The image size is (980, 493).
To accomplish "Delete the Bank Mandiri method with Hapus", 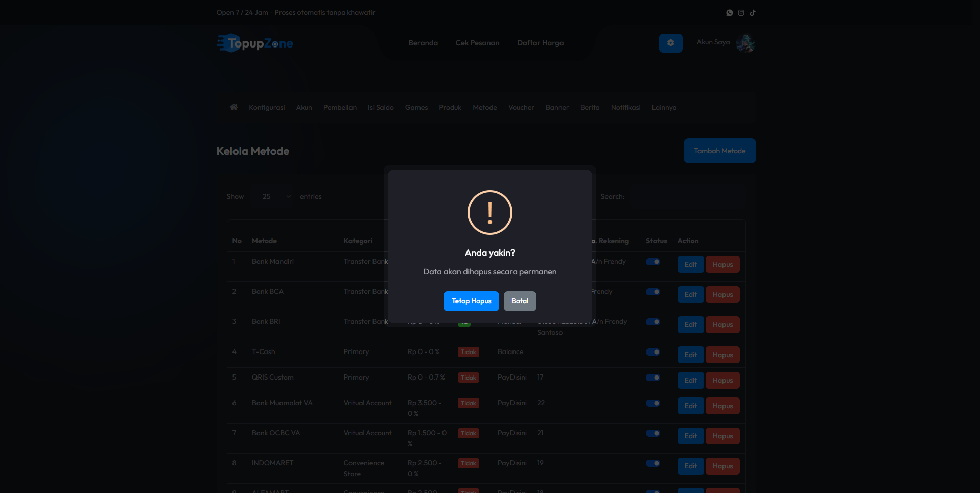I will [x=722, y=264].
